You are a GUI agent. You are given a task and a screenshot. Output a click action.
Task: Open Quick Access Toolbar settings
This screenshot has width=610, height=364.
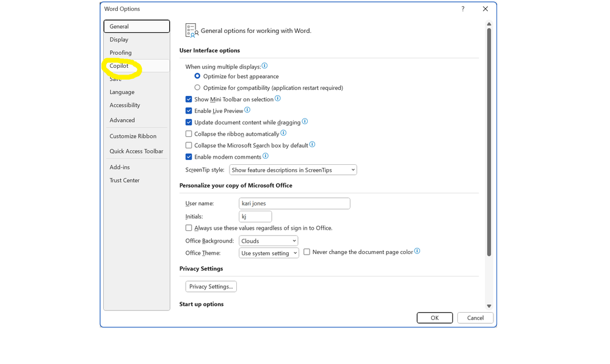tap(137, 151)
